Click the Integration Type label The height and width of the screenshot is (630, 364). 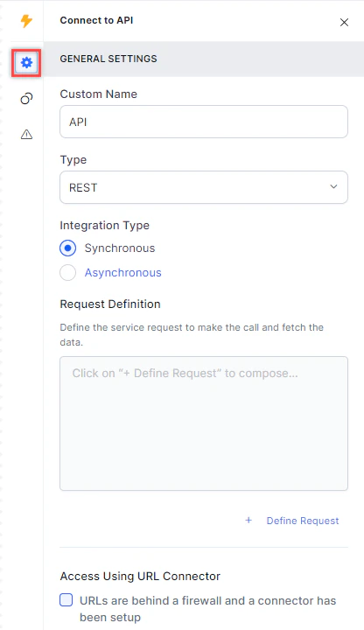pyautogui.click(x=104, y=226)
